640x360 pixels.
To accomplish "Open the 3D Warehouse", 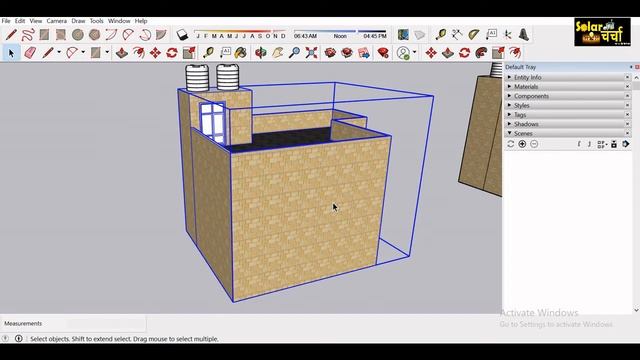I will pos(330,53).
